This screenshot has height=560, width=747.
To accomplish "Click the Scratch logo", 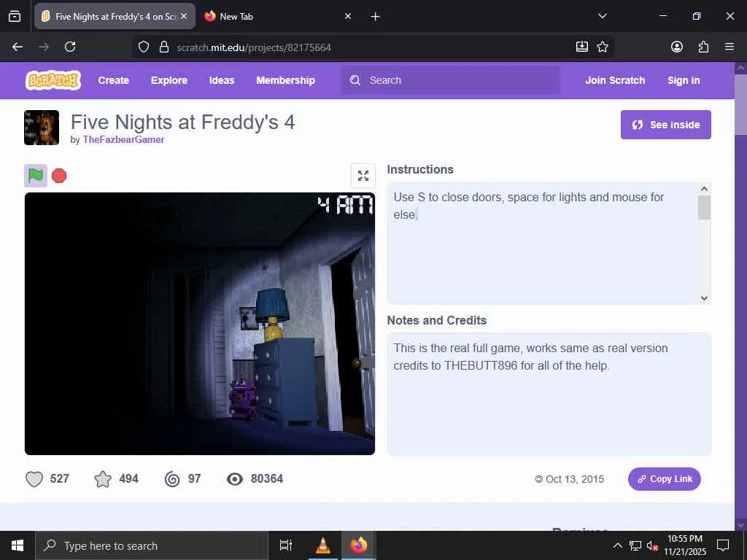I will coord(53,80).
